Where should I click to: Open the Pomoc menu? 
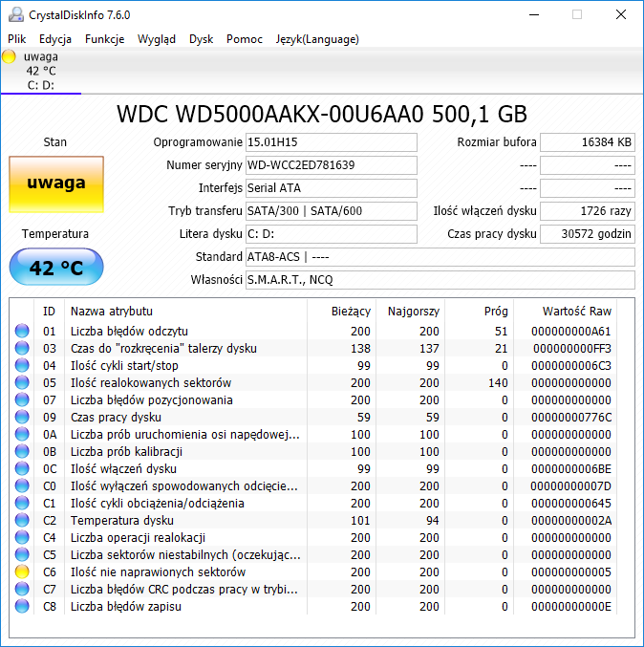(245, 39)
